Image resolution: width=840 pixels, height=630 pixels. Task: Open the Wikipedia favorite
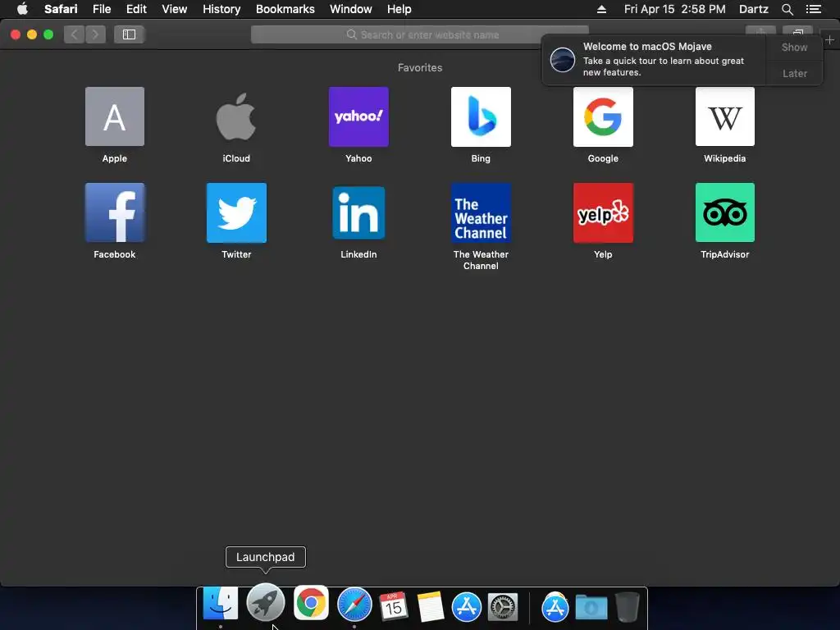pos(725,116)
